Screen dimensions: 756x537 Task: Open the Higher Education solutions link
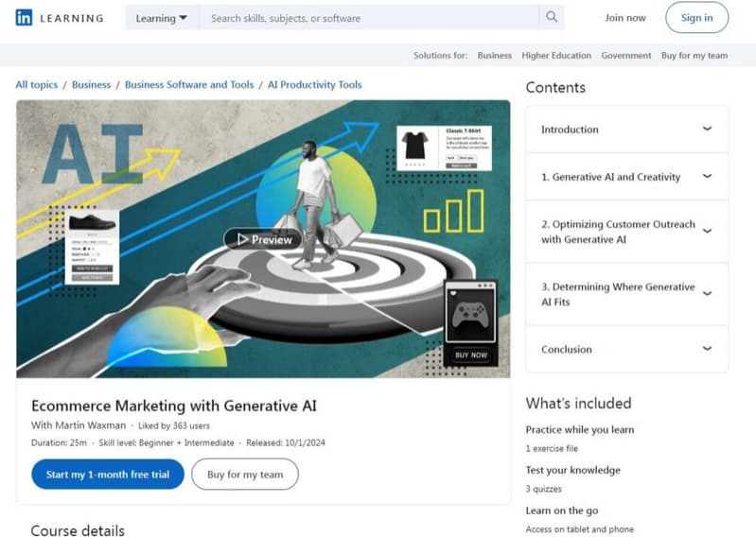pyautogui.click(x=556, y=56)
